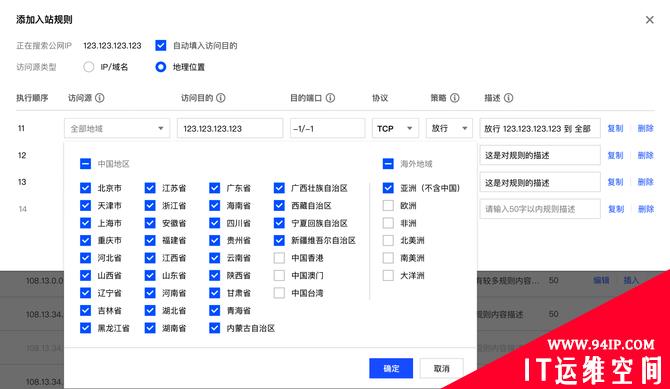Check 大洋洲 checkbox

[x=388, y=276]
